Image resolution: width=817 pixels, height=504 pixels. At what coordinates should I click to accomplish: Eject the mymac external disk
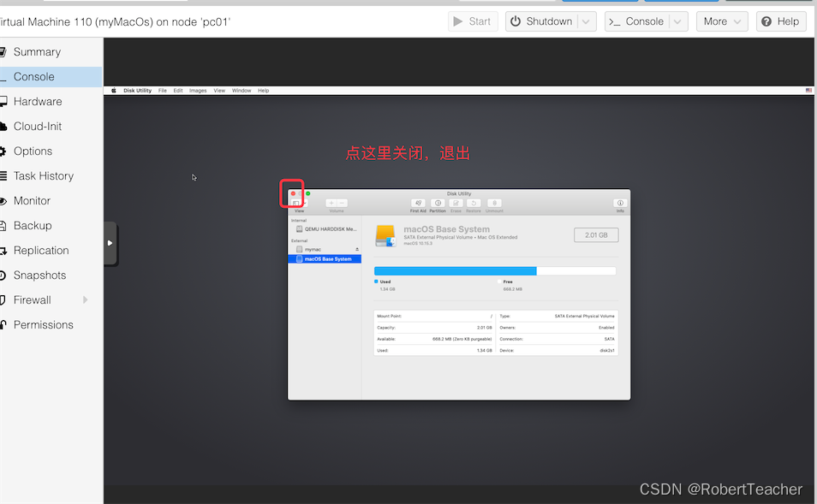(357, 249)
